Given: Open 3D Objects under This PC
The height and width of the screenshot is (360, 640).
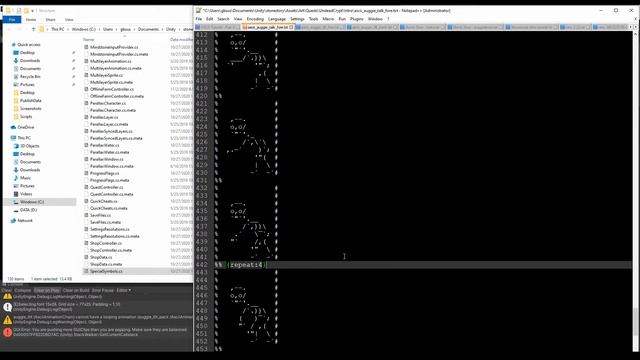Looking at the screenshot, I should pos(30,146).
